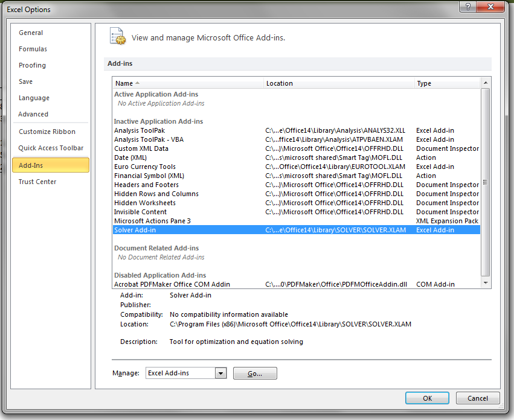The width and height of the screenshot is (514, 420).
Task: Select the Euro Currency Tools add-in
Action: pos(145,167)
